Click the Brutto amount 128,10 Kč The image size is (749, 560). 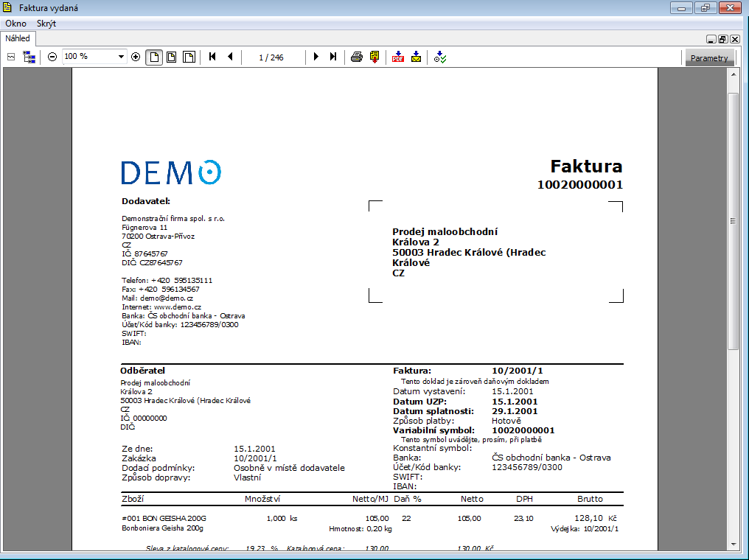(595, 518)
